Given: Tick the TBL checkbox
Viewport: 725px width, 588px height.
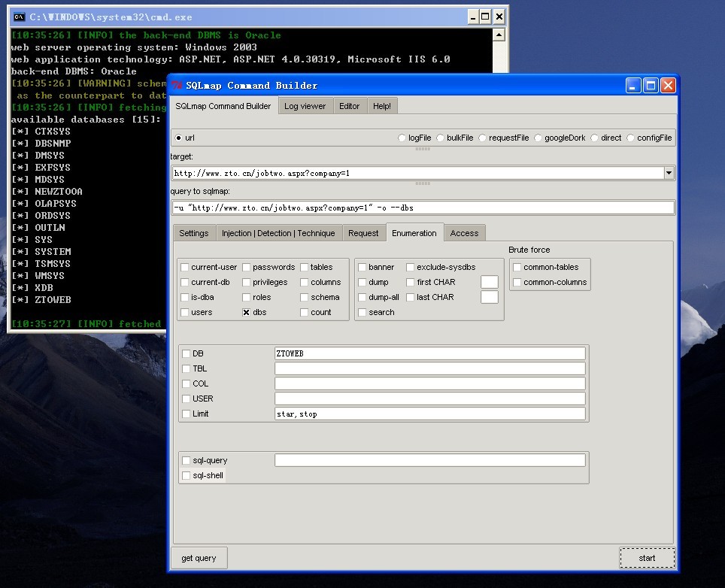Looking at the screenshot, I should pos(187,369).
